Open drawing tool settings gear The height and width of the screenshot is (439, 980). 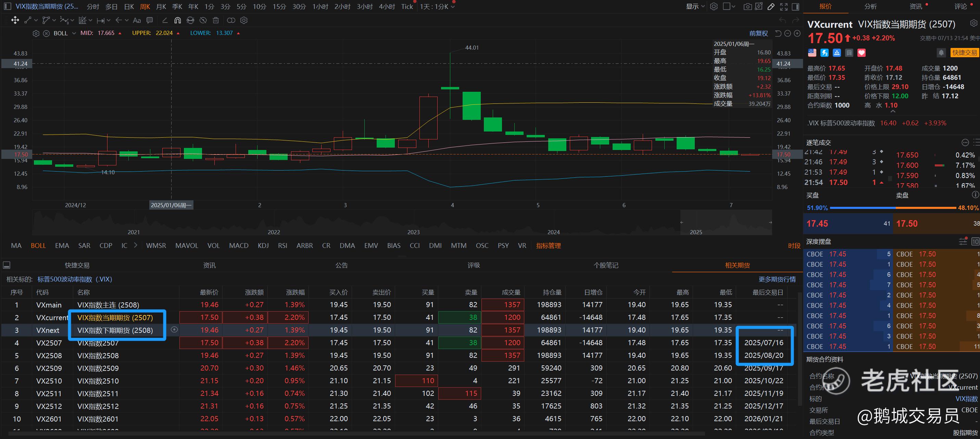point(244,20)
